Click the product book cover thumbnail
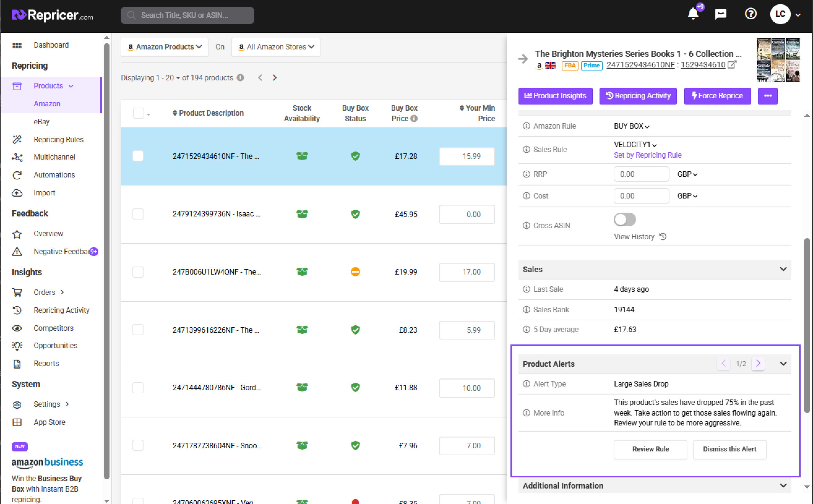The width and height of the screenshot is (813, 504). point(778,60)
